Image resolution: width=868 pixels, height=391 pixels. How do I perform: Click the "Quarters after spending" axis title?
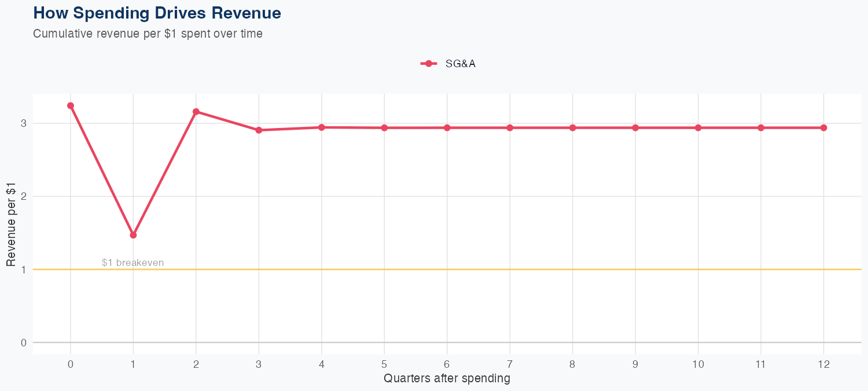tap(447, 379)
